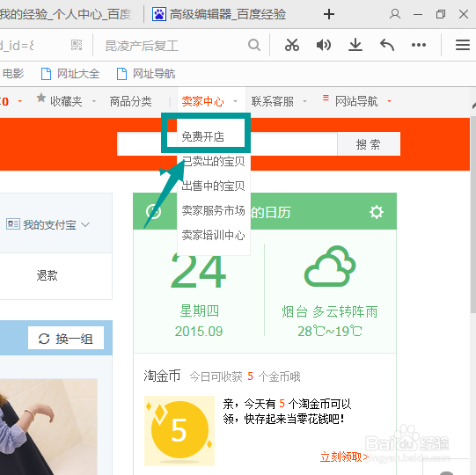Open the 卖家中心 menu label
This screenshot has height=475, width=476.
(202, 101)
